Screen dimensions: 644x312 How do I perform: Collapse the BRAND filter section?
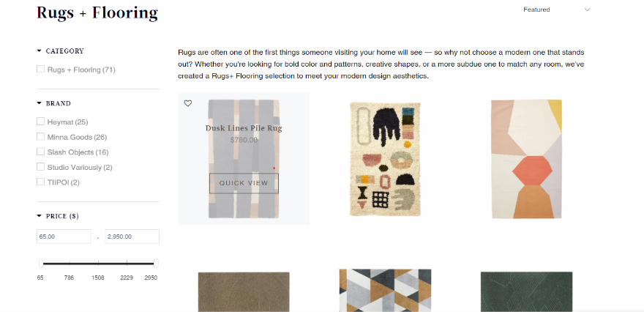point(54,103)
